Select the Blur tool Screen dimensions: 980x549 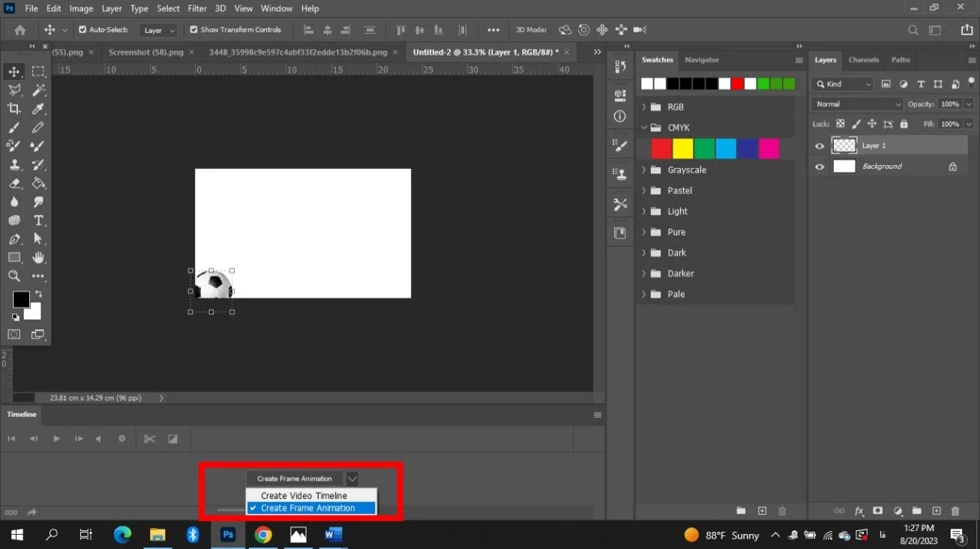14,202
